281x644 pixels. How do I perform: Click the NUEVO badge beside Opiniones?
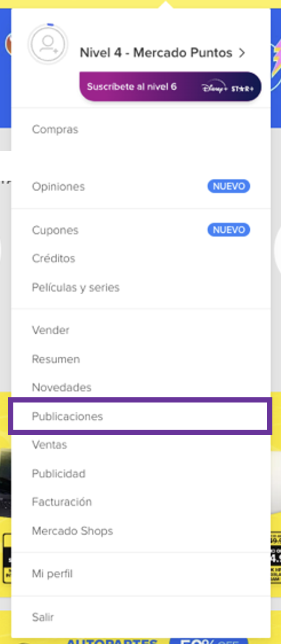pyautogui.click(x=228, y=186)
